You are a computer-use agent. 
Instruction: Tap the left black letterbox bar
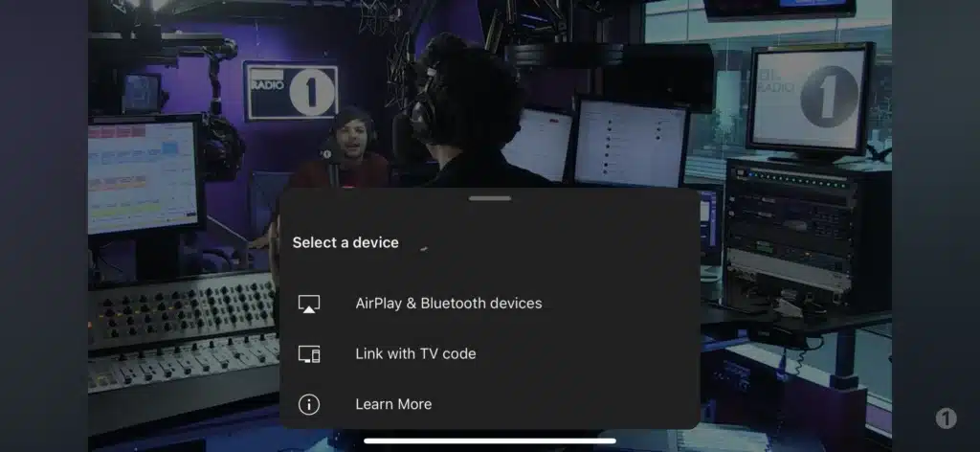coord(44,226)
